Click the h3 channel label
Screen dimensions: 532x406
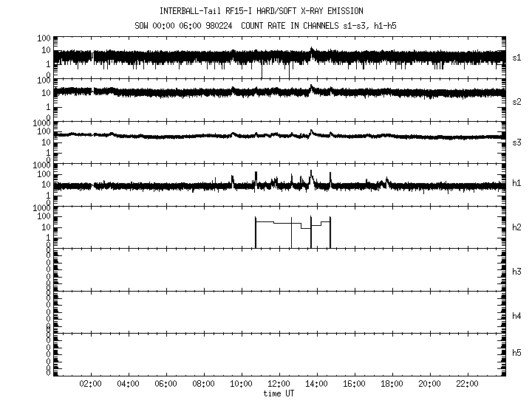click(517, 271)
